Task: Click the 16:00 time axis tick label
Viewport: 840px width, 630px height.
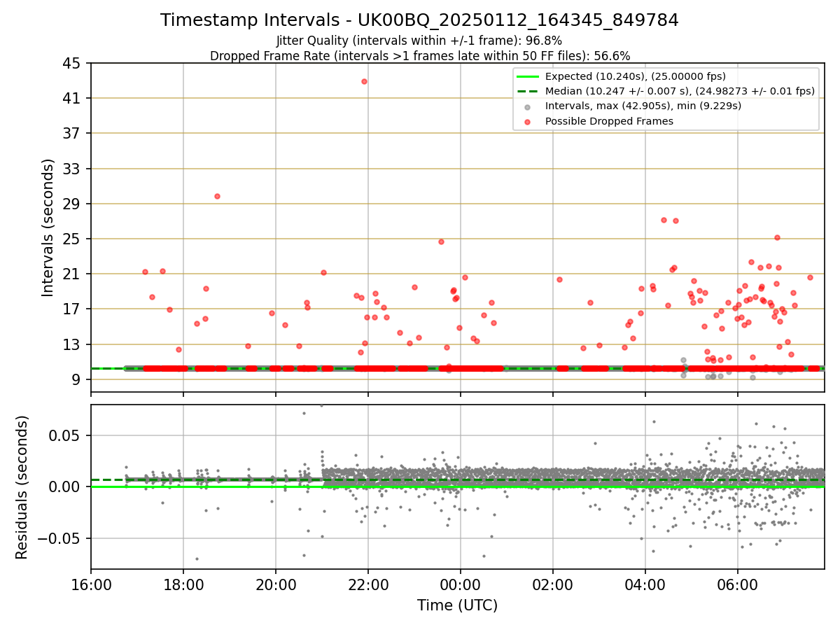Action: (91, 584)
